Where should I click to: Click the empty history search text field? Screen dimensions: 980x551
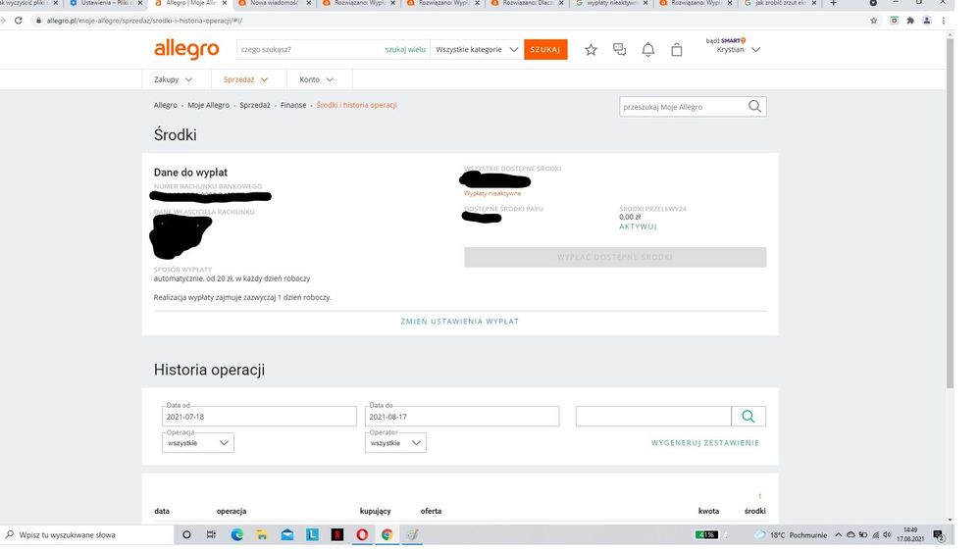point(653,416)
